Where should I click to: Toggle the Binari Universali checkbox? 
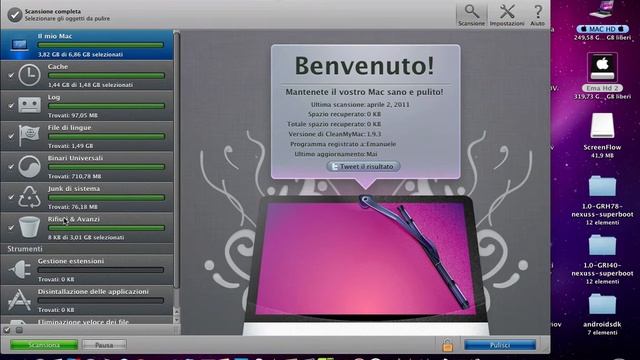pos(11,167)
